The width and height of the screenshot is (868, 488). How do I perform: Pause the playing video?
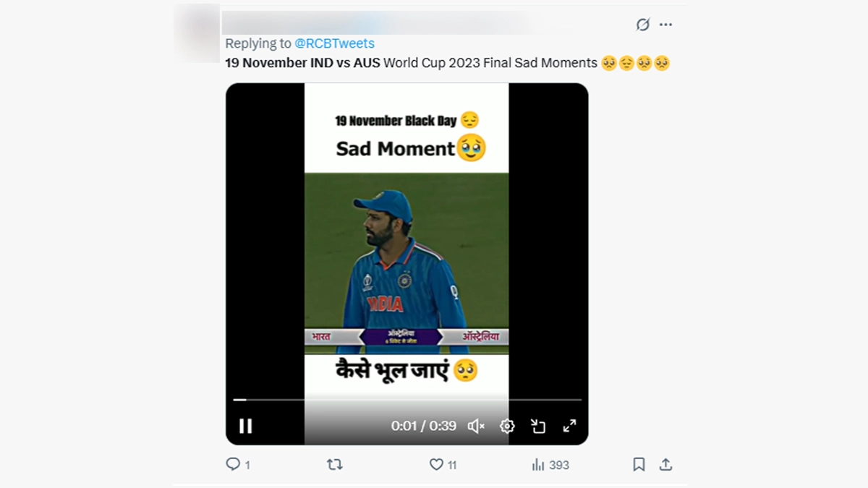[x=245, y=426]
